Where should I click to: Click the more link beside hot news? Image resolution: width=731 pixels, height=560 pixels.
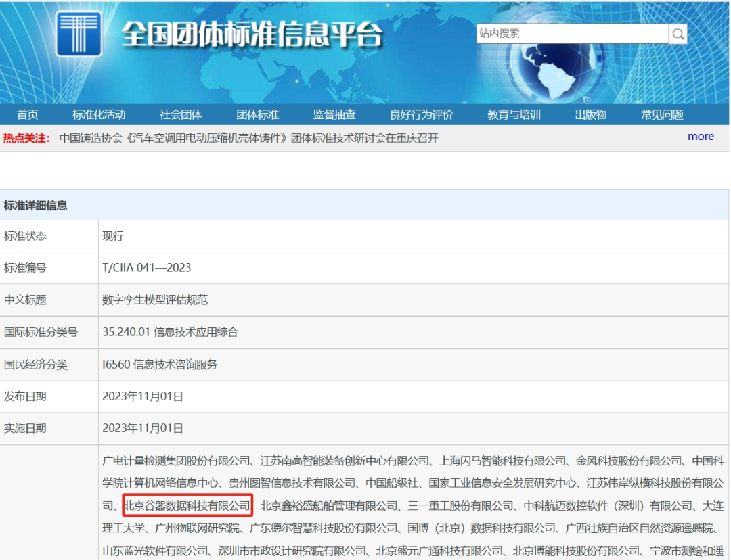(701, 137)
